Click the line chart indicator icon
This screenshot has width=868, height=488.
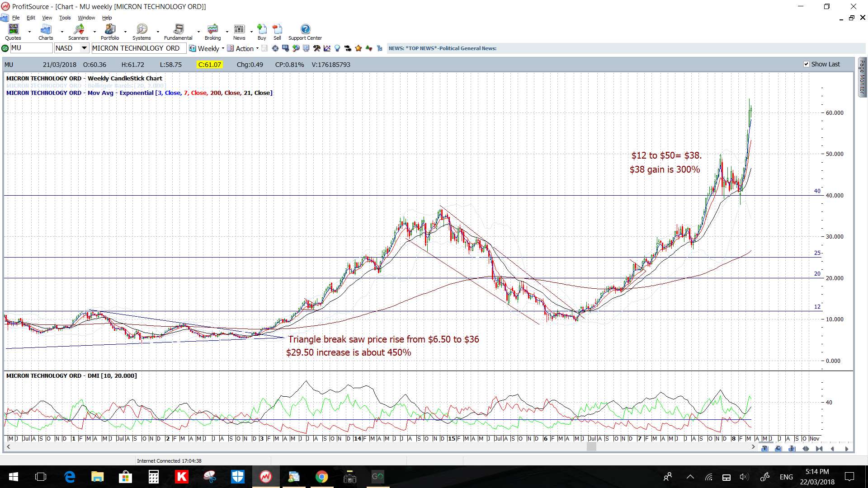(x=327, y=48)
